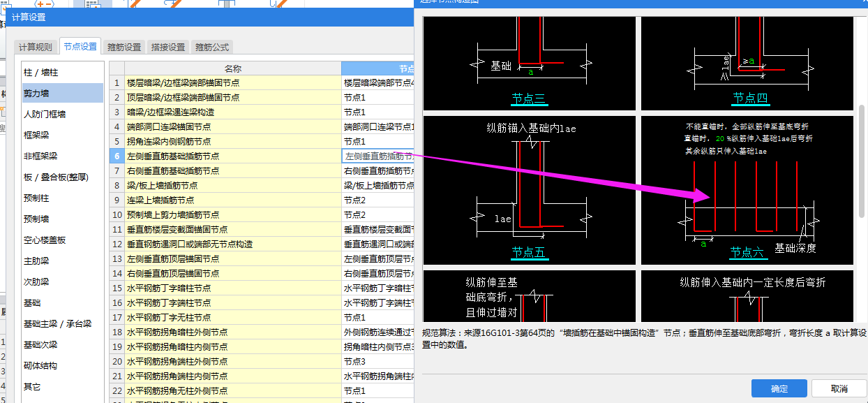The height and width of the screenshot is (403, 868).
Task: Choose the 纵筋伸入基础内一定长度后弯折 diagram
Action: 747,296
